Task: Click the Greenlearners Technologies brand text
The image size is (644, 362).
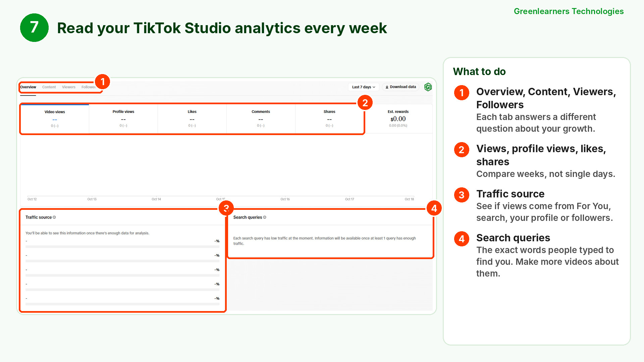Action: coord(569,11)
